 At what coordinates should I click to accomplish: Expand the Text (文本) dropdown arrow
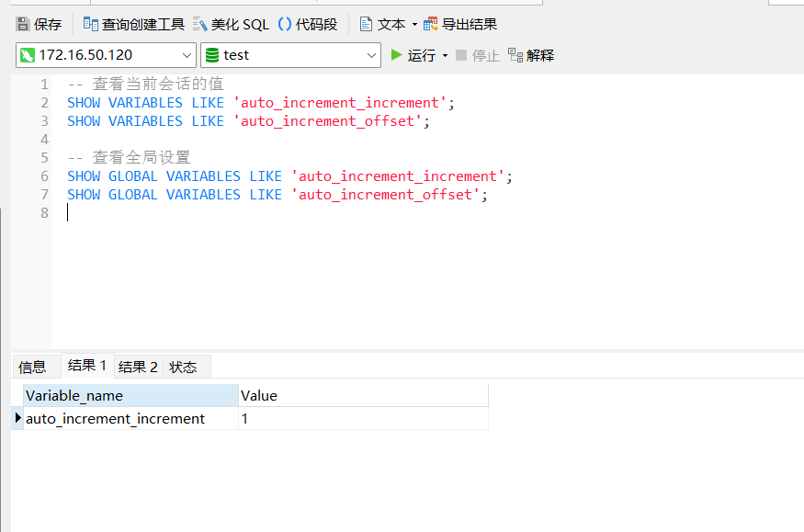point(413,25)
